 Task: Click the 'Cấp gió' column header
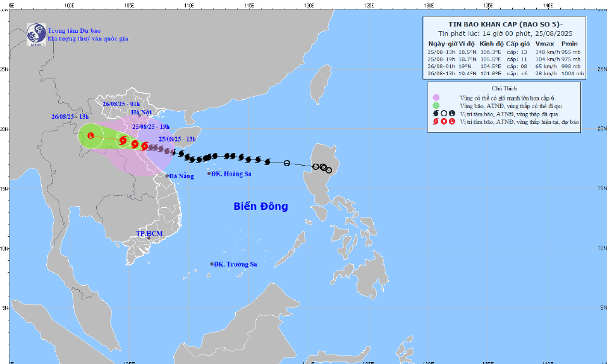tap(518, 44)
